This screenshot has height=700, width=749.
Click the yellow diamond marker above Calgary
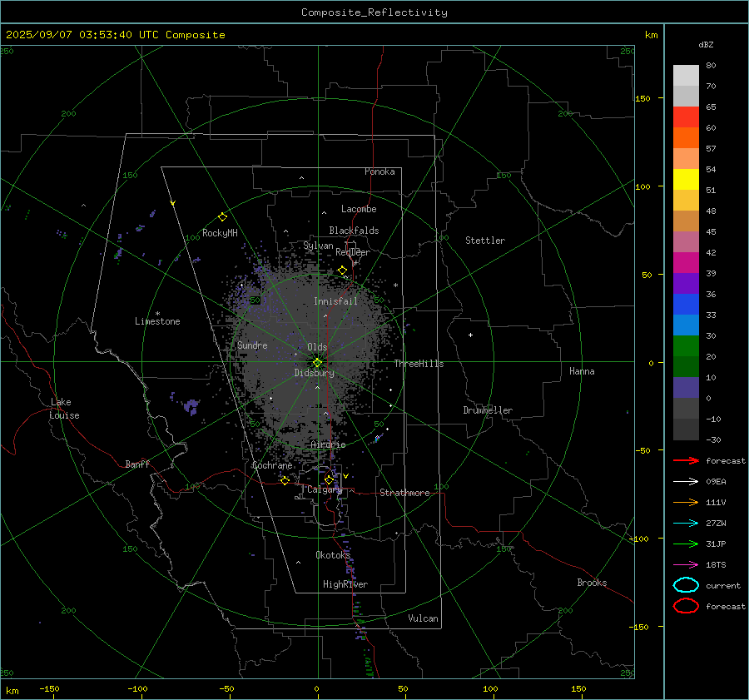point(329,479)
